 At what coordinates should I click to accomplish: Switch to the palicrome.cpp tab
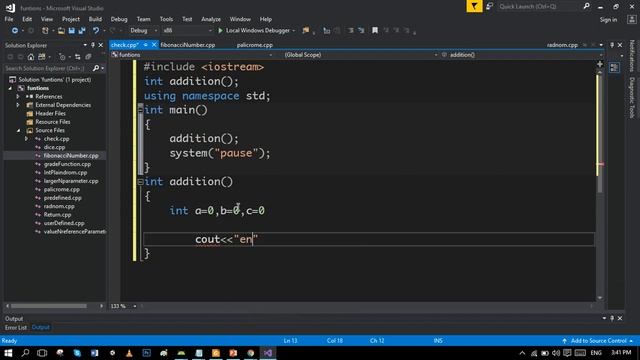(x=255, y=45)
